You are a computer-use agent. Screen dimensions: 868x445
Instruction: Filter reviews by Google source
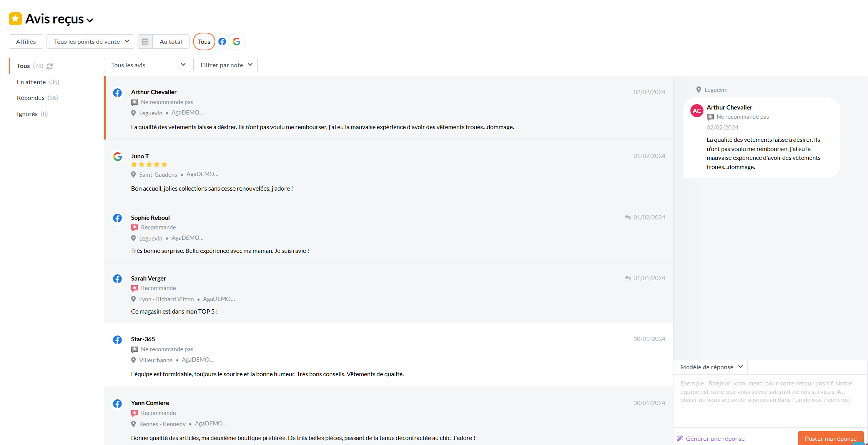click(237, 42)
